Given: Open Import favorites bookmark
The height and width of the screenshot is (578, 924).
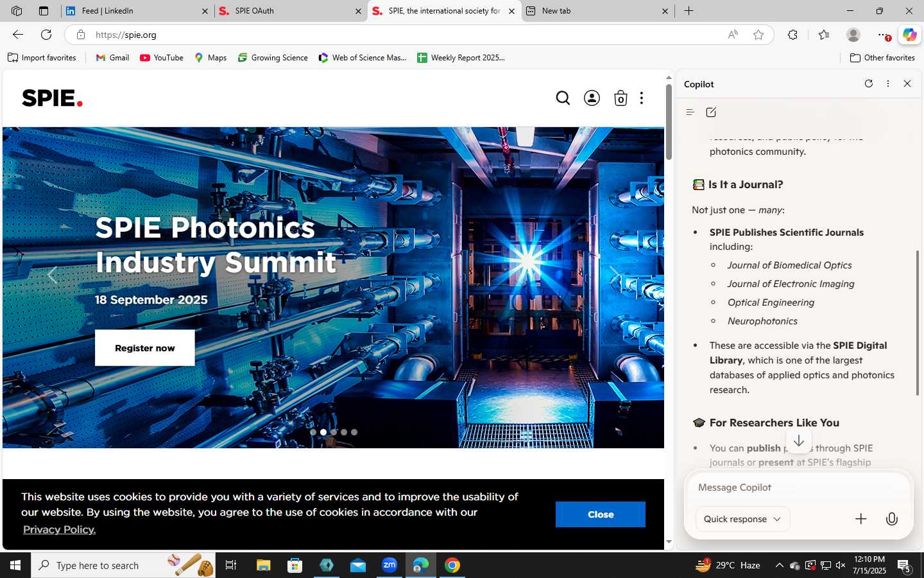Looking at the screenshot, I should (x=42, y=58).
